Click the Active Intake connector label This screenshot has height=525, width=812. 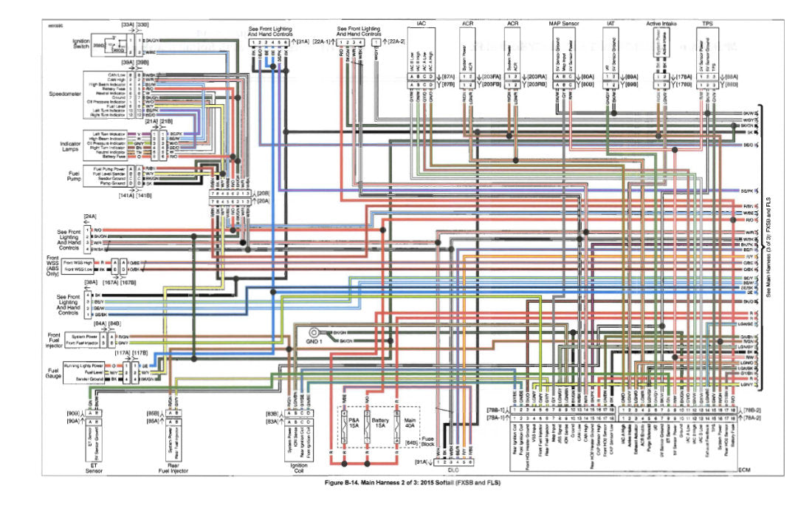click(x=661, y=24)
